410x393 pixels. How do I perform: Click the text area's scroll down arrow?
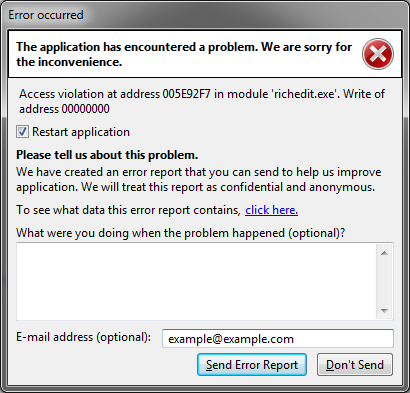pyautogui.click(x=384, y=311)
